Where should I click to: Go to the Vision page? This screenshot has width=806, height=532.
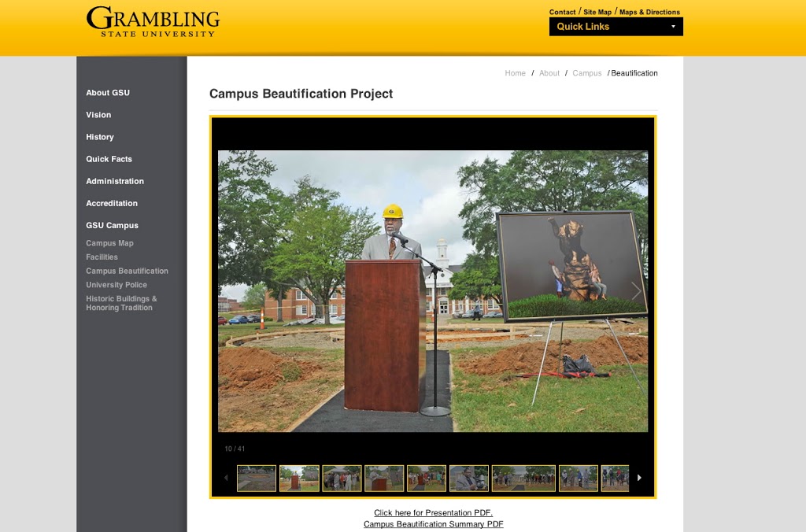click(x=98, y=115)
